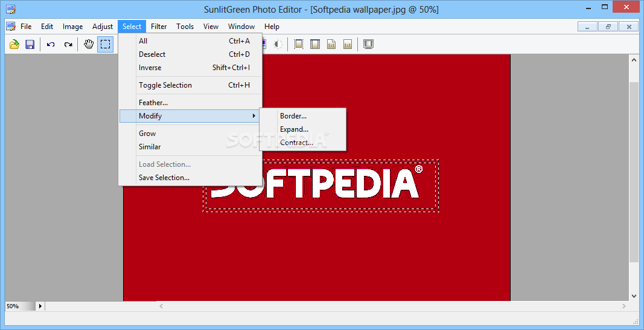Click the fit-height bracketed page icon
This screenshot has height=330, width=644.
tap(299, 45)
